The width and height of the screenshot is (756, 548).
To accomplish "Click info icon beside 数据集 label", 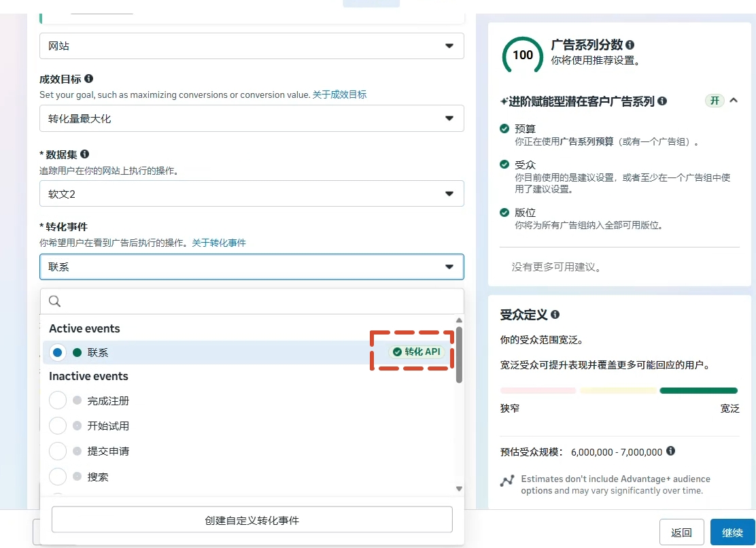I will pyautogui.click(x=84, y=154).
